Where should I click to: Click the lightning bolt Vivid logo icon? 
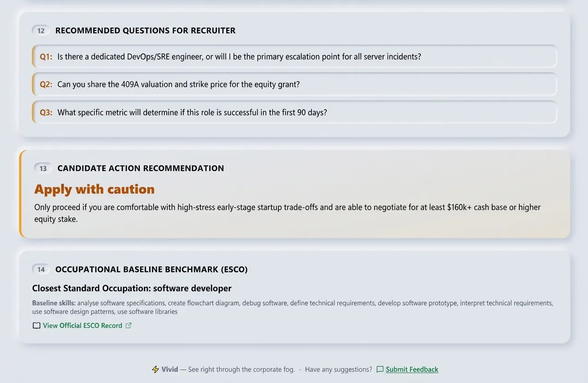[x=155, y=369]
